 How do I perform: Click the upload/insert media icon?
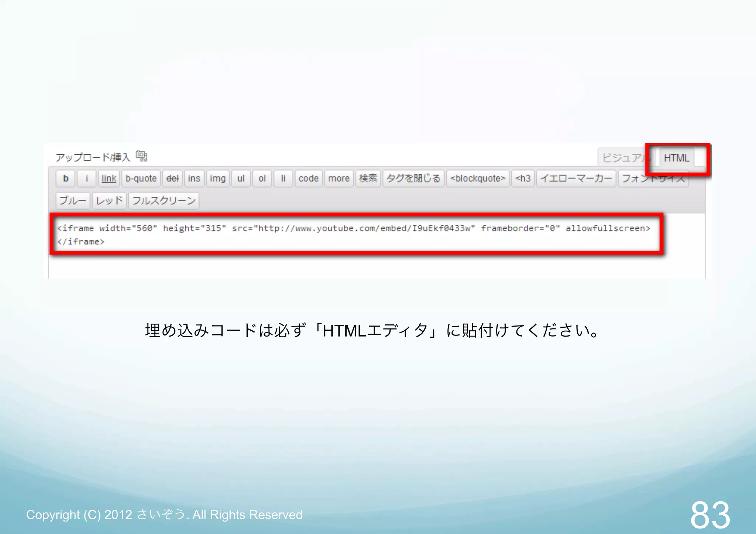pyautogui.click(x=141, y=156)
